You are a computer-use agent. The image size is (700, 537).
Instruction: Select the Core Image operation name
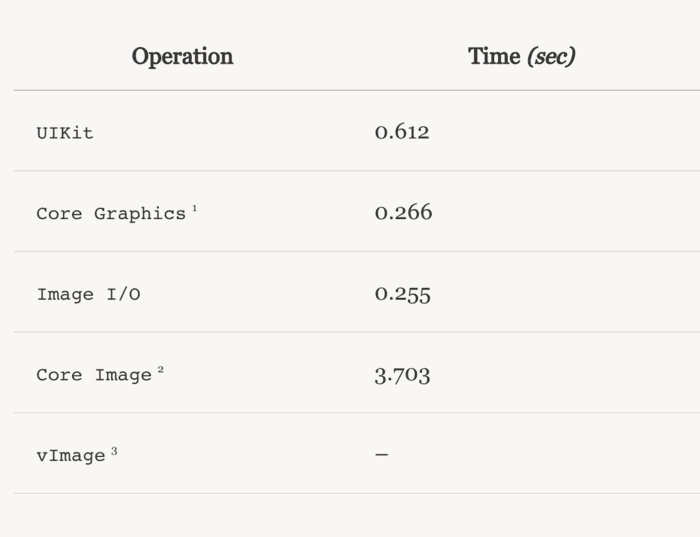click(94, 376)
